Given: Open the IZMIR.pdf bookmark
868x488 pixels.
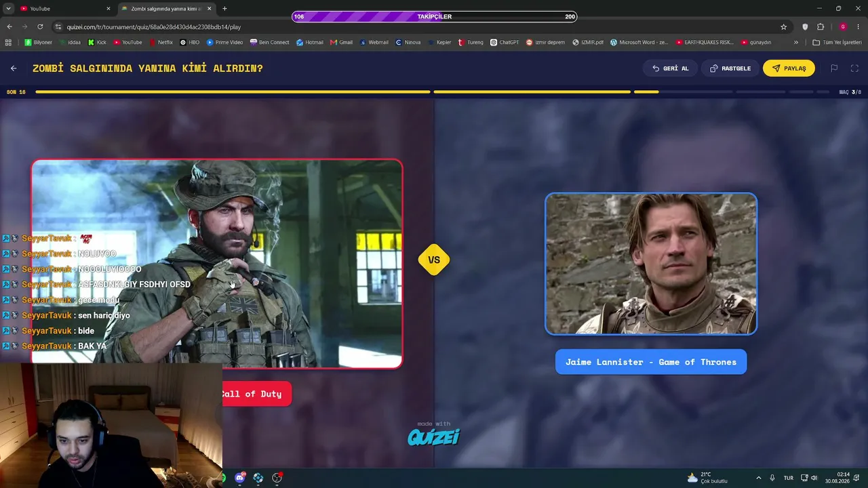Looking at the screenshot, I should (x=588, y=42).
